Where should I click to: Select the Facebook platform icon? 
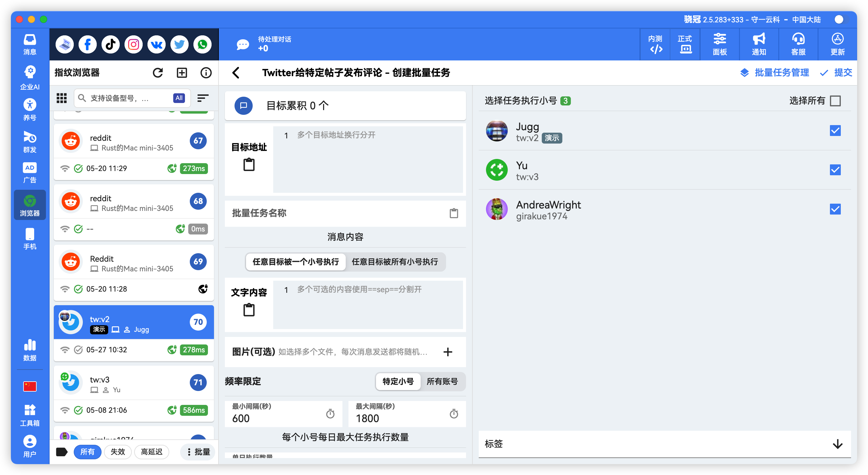[87, 44]
